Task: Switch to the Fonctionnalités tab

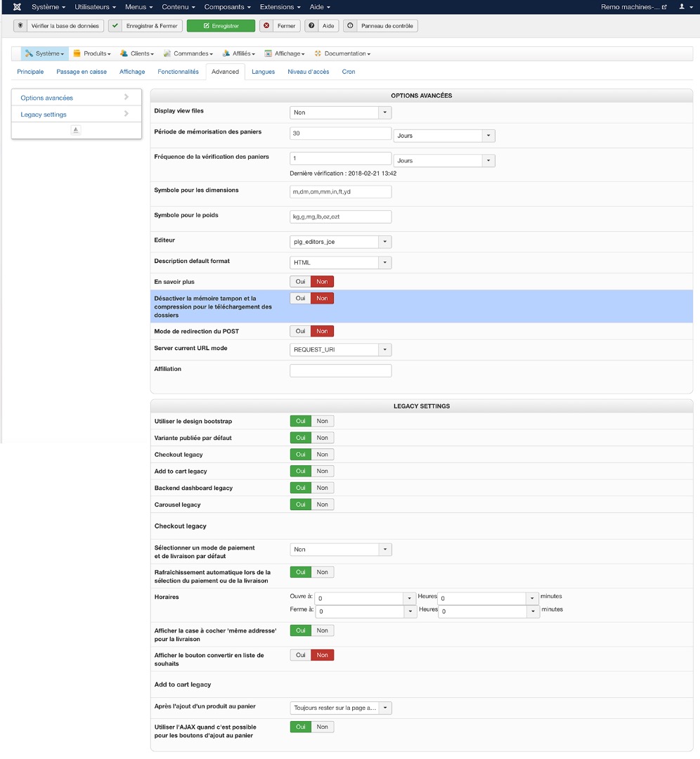Action: point(178,72)
